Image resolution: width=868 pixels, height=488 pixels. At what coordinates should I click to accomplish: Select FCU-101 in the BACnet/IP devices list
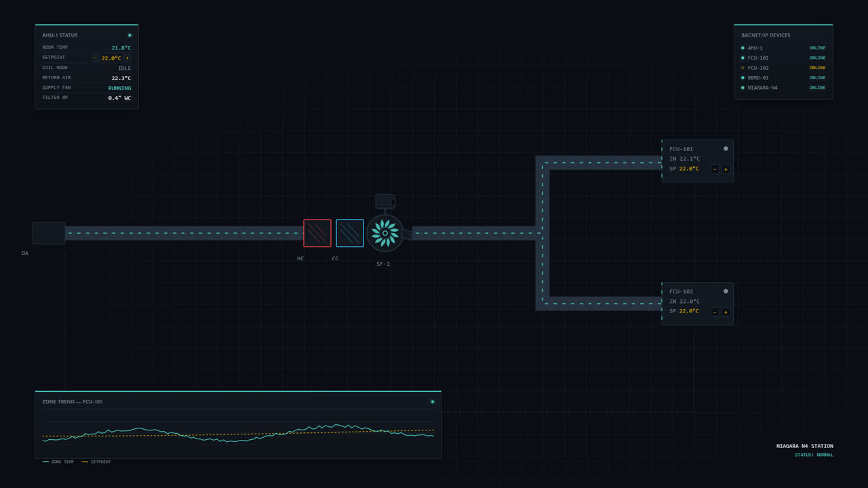coord(783,58)
